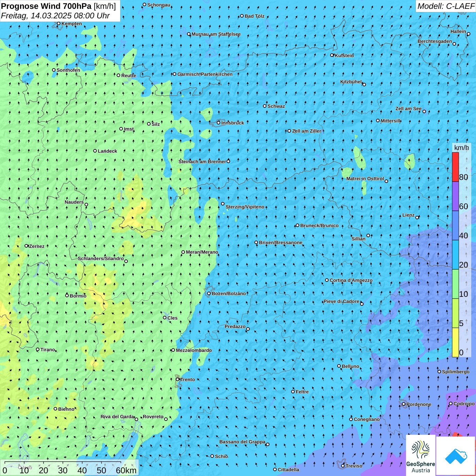Choose the lime 5–10 km/h legend color
Screen dimensions: 476x476
click(x=455, y=313)
